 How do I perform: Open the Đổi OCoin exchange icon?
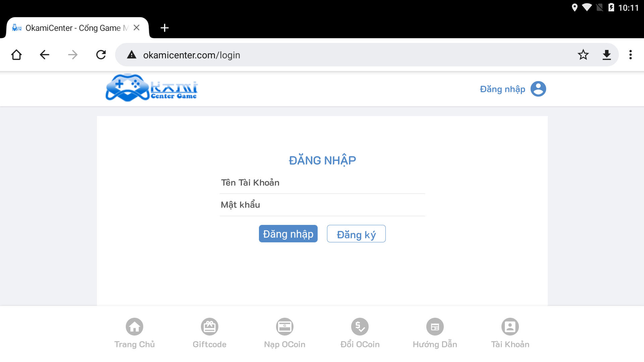(x=360, y=326)
